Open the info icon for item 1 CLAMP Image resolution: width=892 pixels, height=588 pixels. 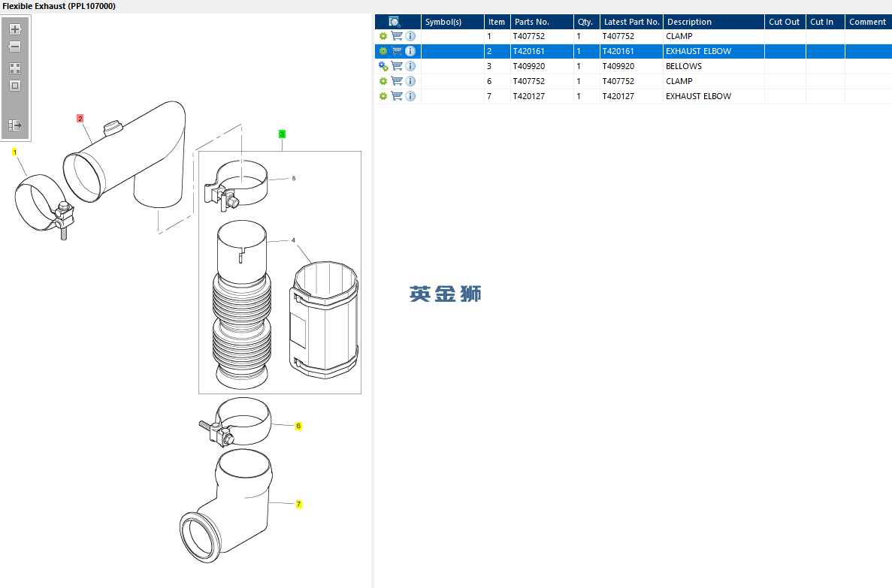click(x=410, y=36)
